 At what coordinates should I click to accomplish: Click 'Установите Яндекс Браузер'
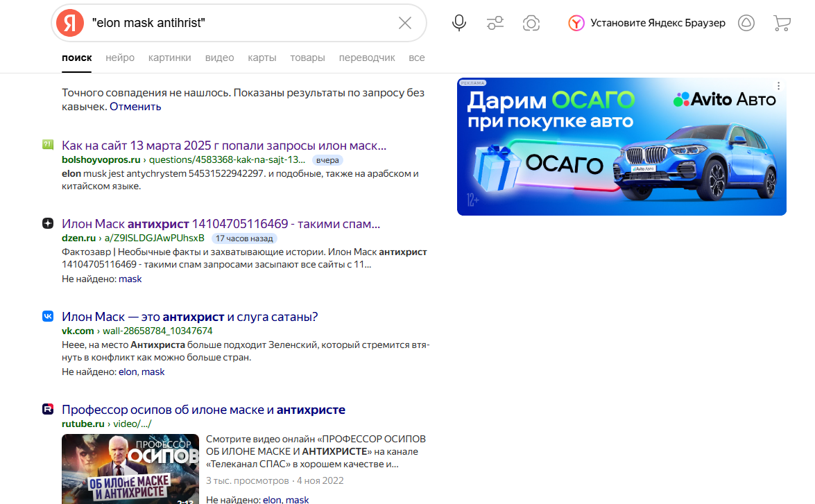tap(658, 22)
